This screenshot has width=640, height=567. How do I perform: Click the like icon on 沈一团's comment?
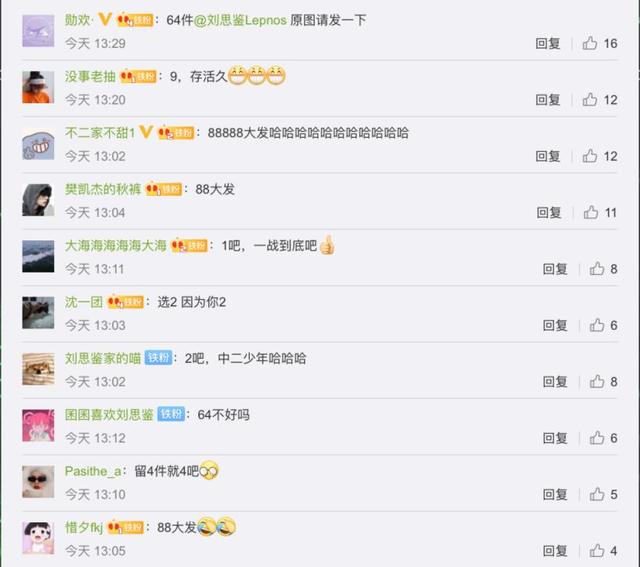(597, 325)
